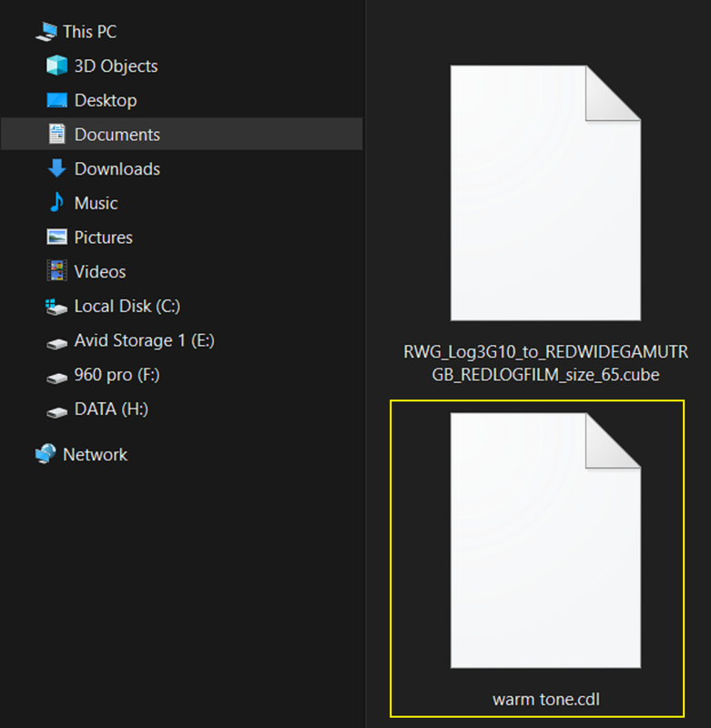This screenshot has width=711, height=728.
Task: Select the RWG_Log3G10 .cube file thumbnail
Action: pyautogui.click(x=545, y=193)
